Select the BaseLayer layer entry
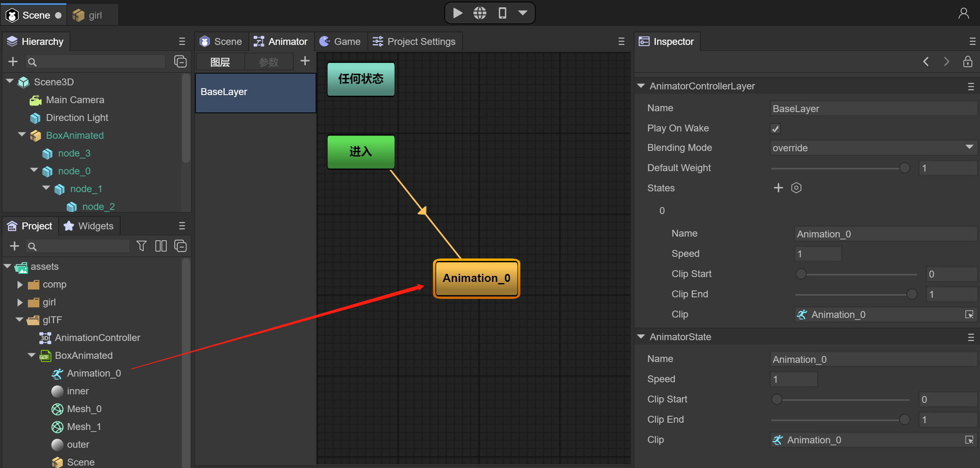This screenshot has width=980, height=468. click(255, 92)
